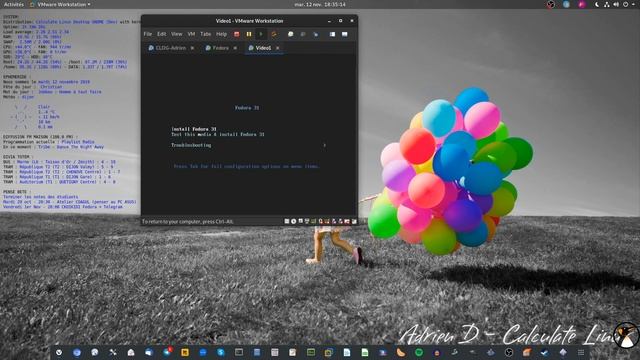Show applications grid icon at dock end
640x360 pixels.
pyautogui.click(x=581, y=352)
